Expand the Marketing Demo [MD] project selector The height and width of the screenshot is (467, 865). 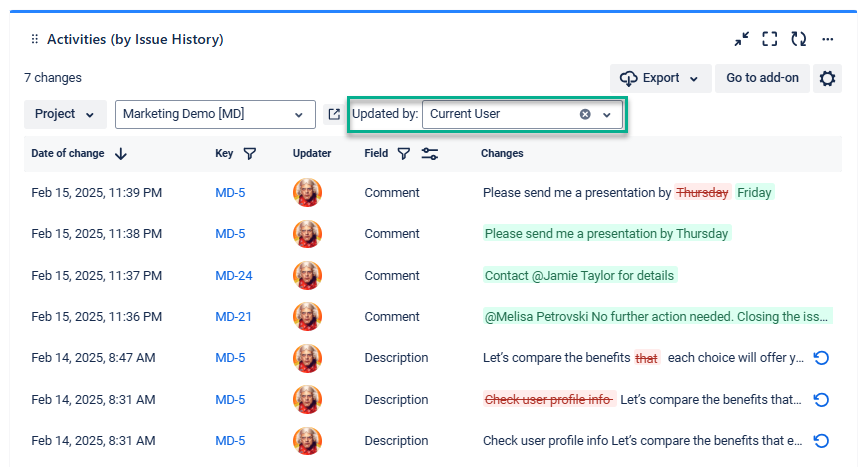pyautogui.click(x=215, y=114)
